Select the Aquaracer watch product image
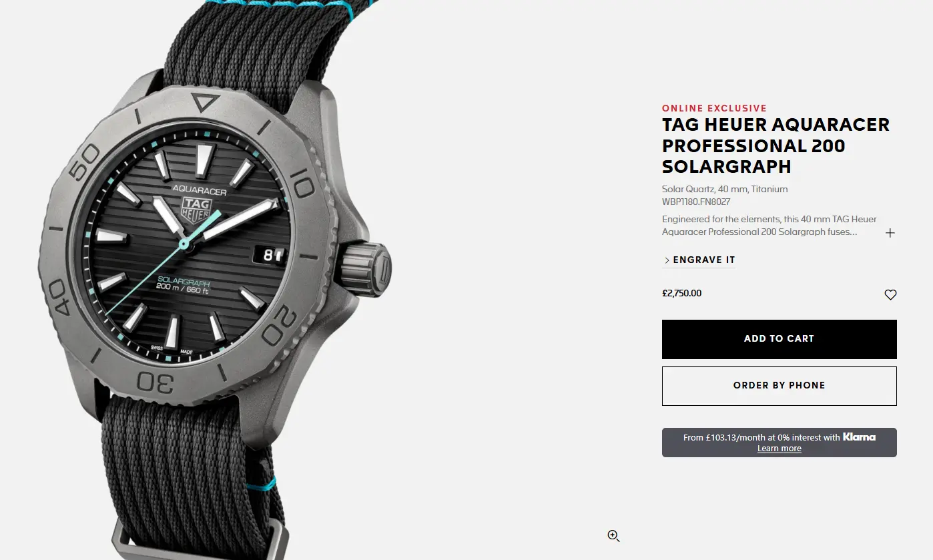Screen dimensions: 933x560 (x=214, y=280)
